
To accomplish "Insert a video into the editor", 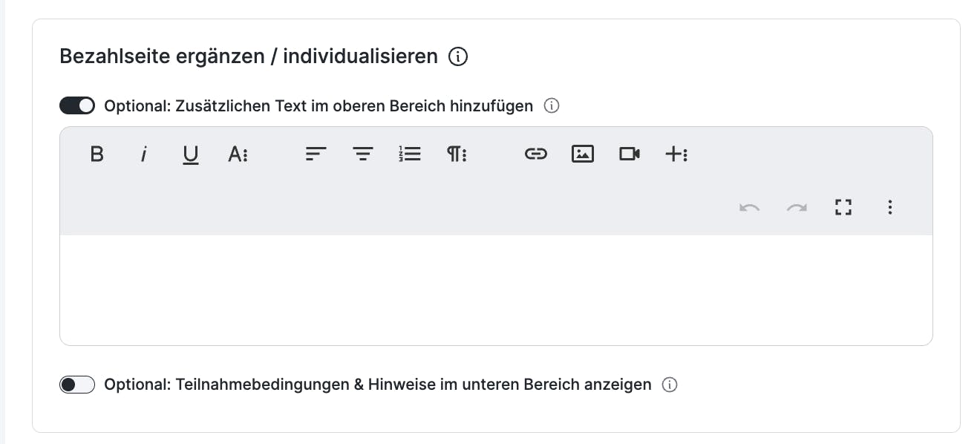I will (630, 154).
